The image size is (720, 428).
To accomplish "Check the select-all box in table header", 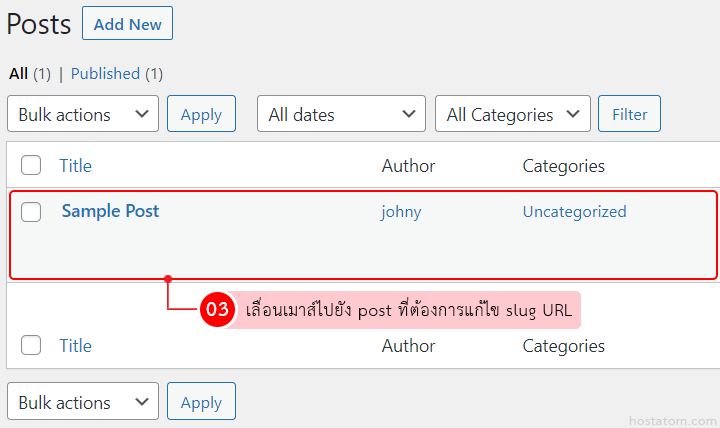I will (x=31, y=166).
